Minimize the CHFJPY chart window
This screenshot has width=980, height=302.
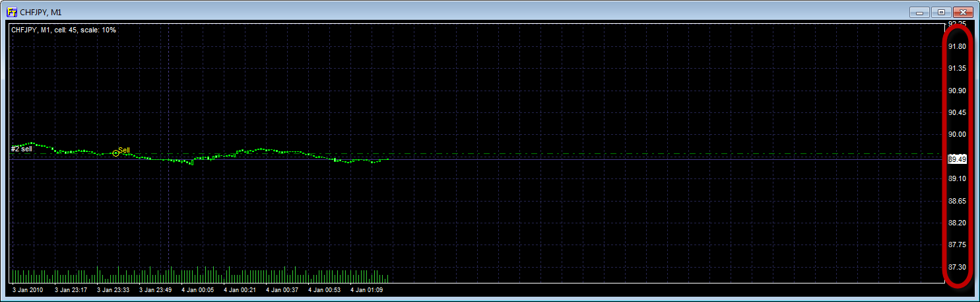click(x=919, y=12)
